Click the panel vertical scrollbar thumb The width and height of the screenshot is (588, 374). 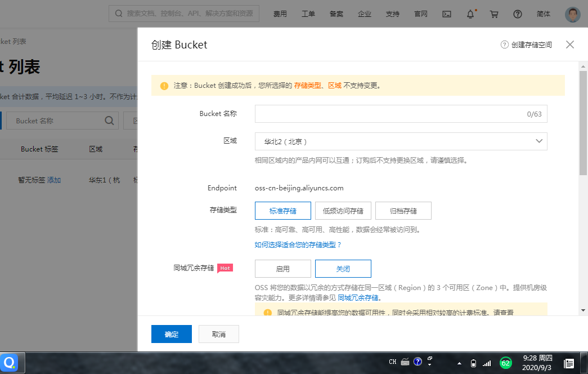tap(583, 123)
